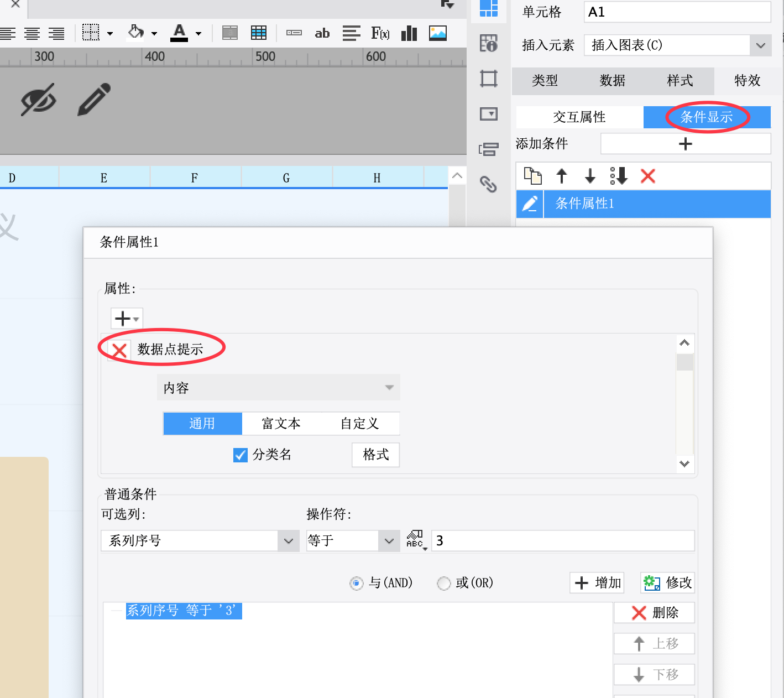Image resolution: width=784 pixels, height=698 pixels.
Task: Open widget settings dropdown-box side icon
Action: tap(489, 114)
